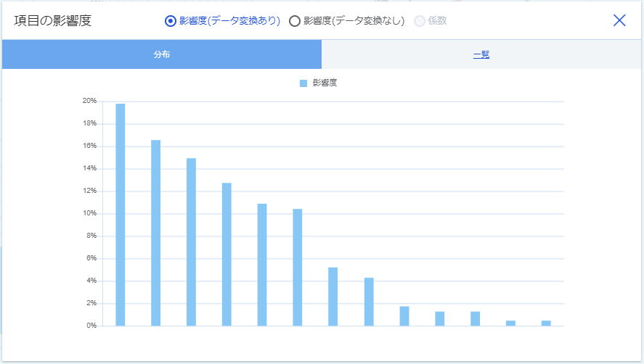This screenshot has width=644, height=364.
Task: Click the 0% y-axis label
Action: point(91,326)
